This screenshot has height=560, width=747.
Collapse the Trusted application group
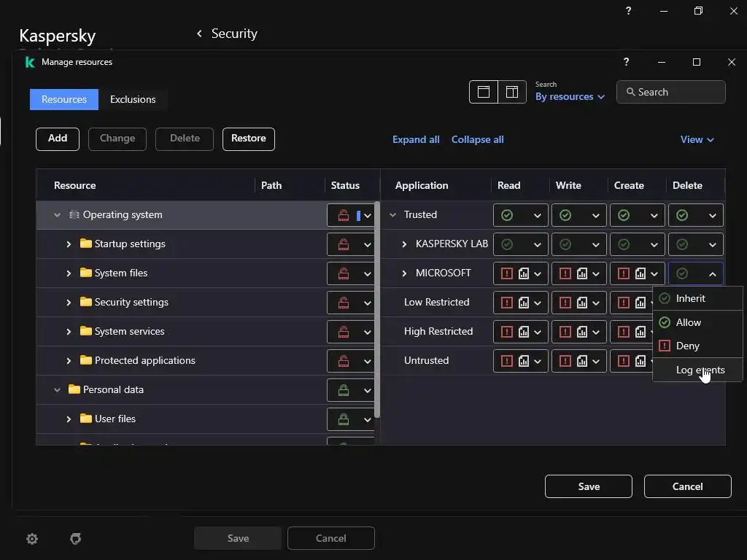point(392,215)
